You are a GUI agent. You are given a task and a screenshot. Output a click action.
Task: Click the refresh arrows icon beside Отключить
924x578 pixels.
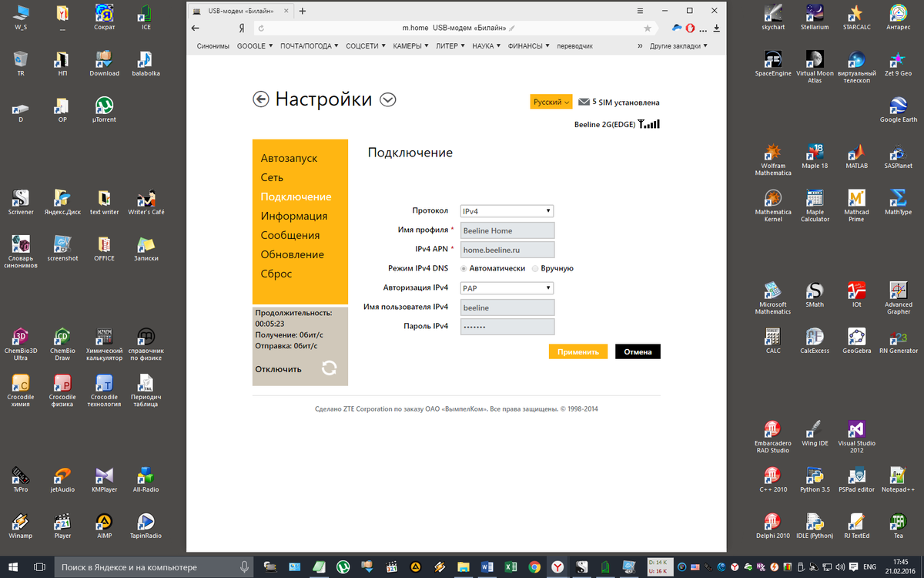coord(330,368)
